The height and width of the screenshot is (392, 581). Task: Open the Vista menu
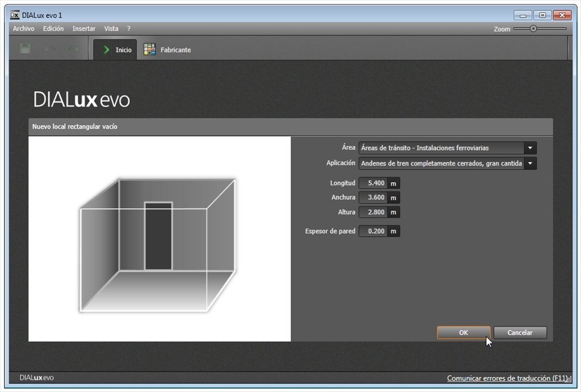click(111, 28)
